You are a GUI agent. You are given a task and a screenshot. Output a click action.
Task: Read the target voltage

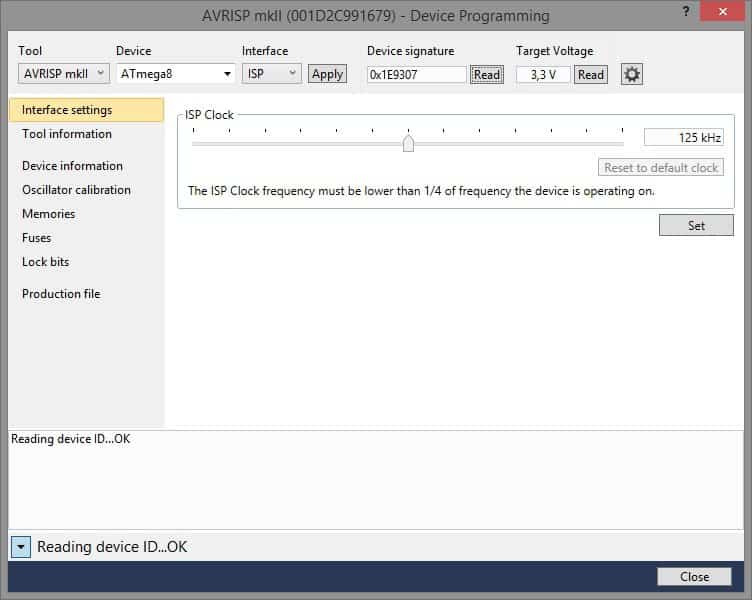pos(591,74)
